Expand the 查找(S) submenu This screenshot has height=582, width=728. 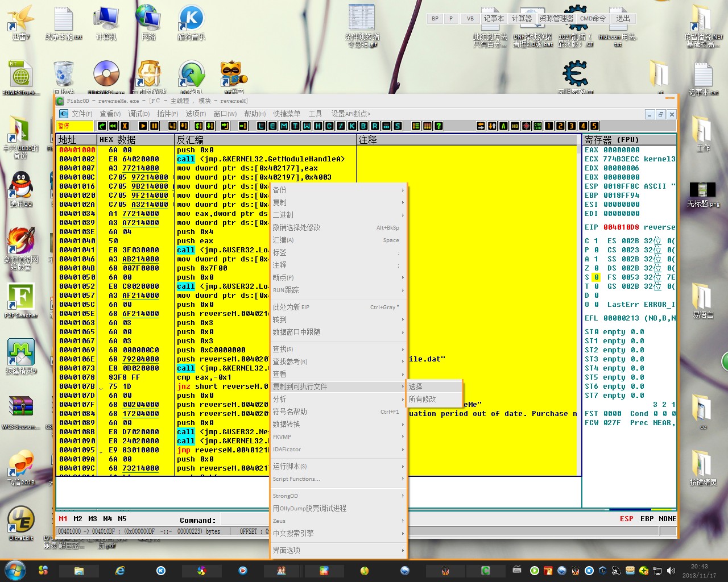tap(338, 349)
